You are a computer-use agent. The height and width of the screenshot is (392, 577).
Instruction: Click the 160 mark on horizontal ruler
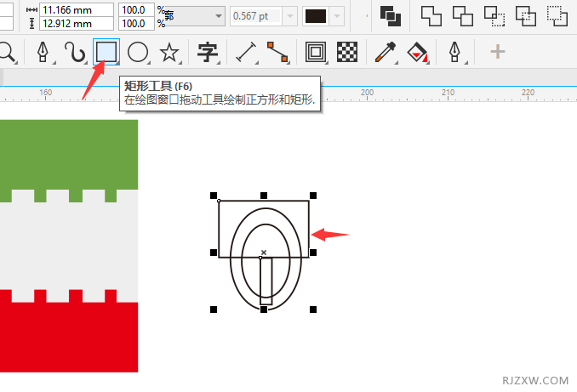[x=46, y=93]
